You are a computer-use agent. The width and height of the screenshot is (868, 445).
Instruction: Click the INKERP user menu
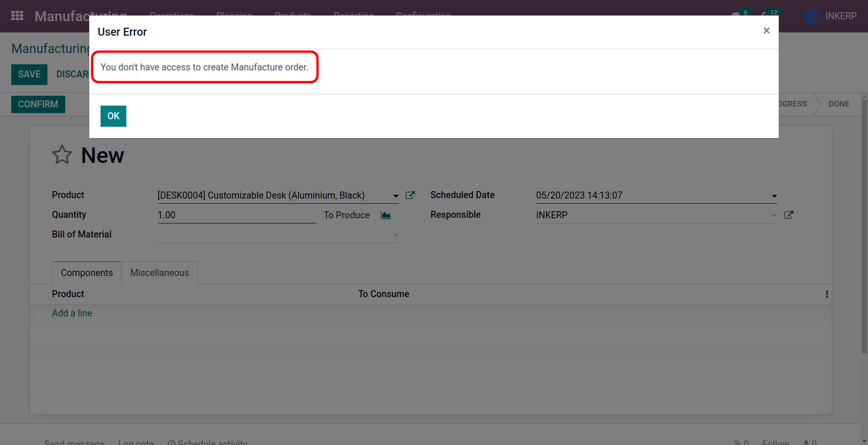(830, 16)
